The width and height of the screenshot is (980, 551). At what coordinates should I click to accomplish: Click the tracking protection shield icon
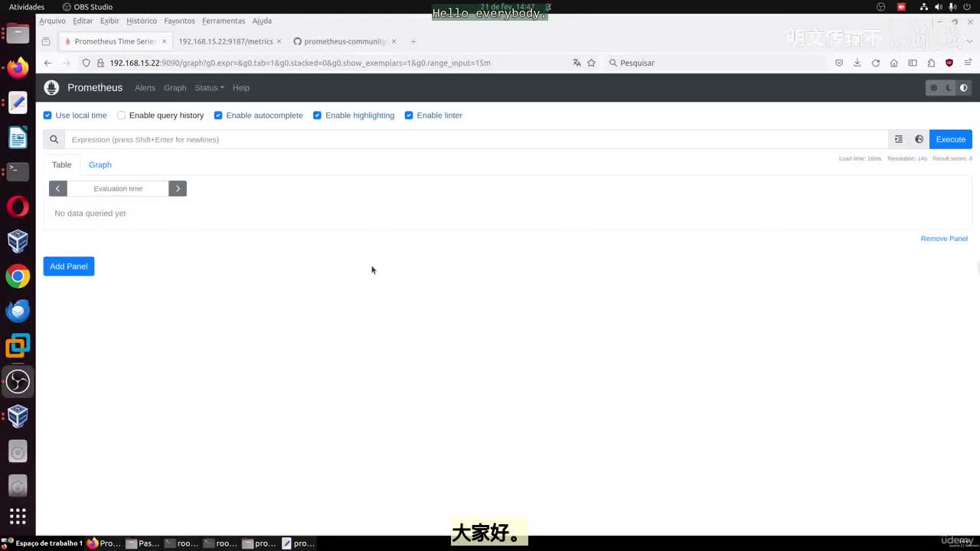tap(86, 63)
